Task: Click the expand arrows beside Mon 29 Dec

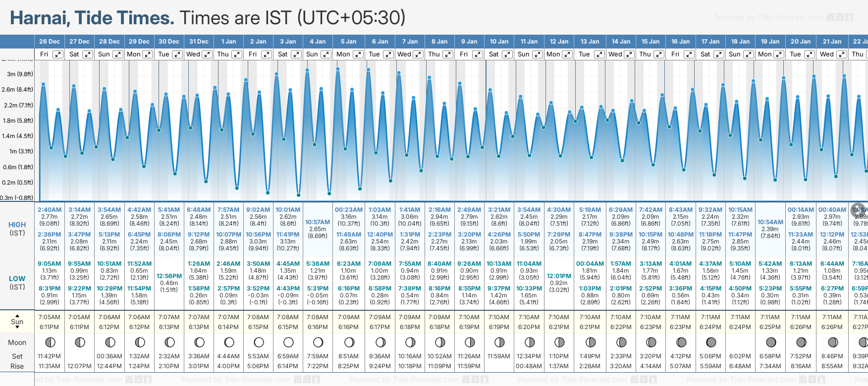Action: [x=148, y=54]
